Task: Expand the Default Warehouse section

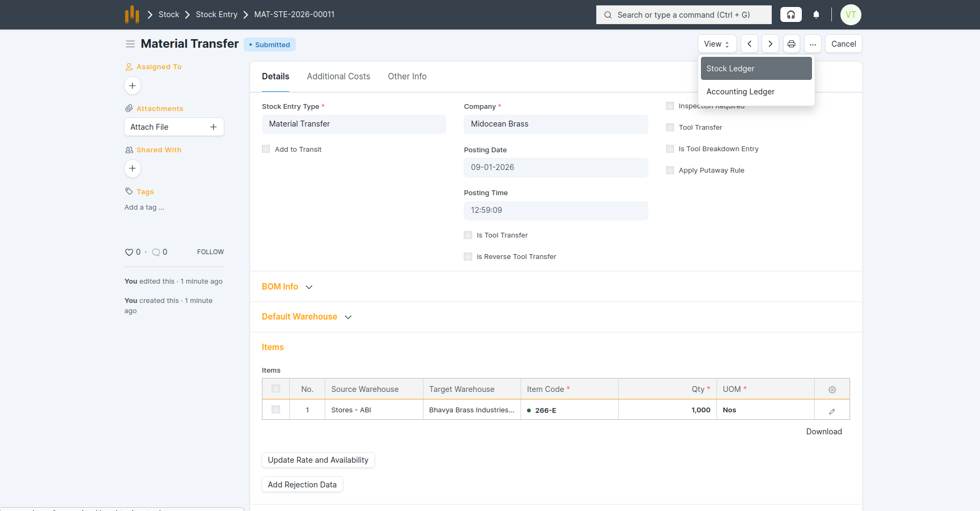Action: coord(306,317)
